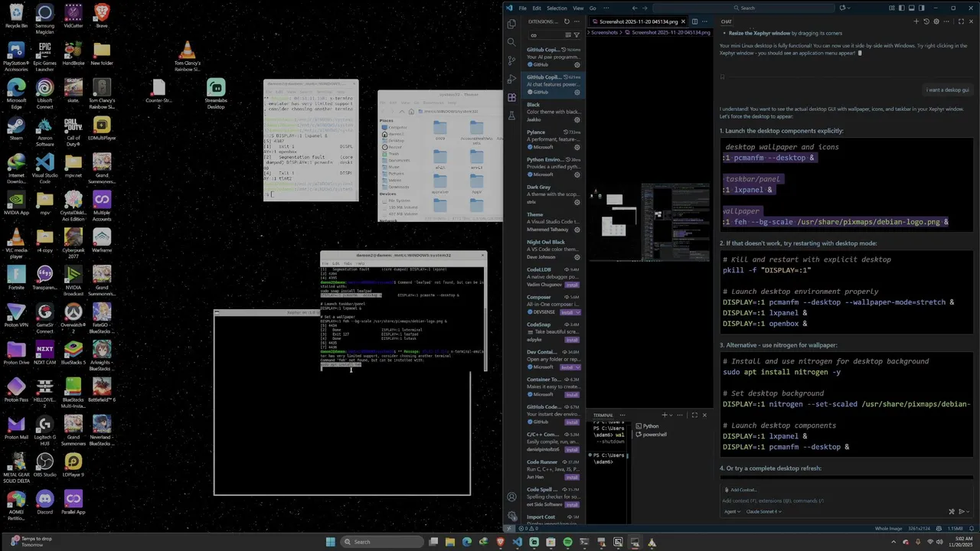
Task: Open notifications bell in status bar
Action: (972, 528)
